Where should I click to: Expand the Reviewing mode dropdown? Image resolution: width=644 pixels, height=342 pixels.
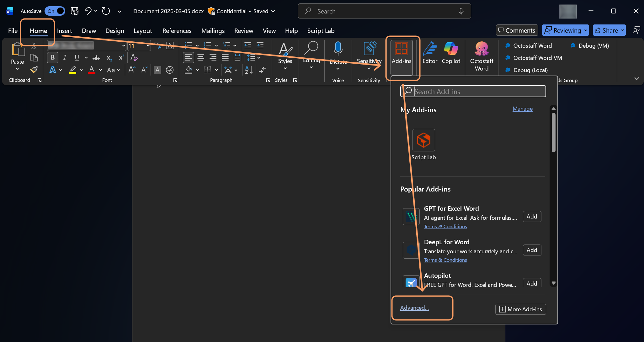(585, 30)
